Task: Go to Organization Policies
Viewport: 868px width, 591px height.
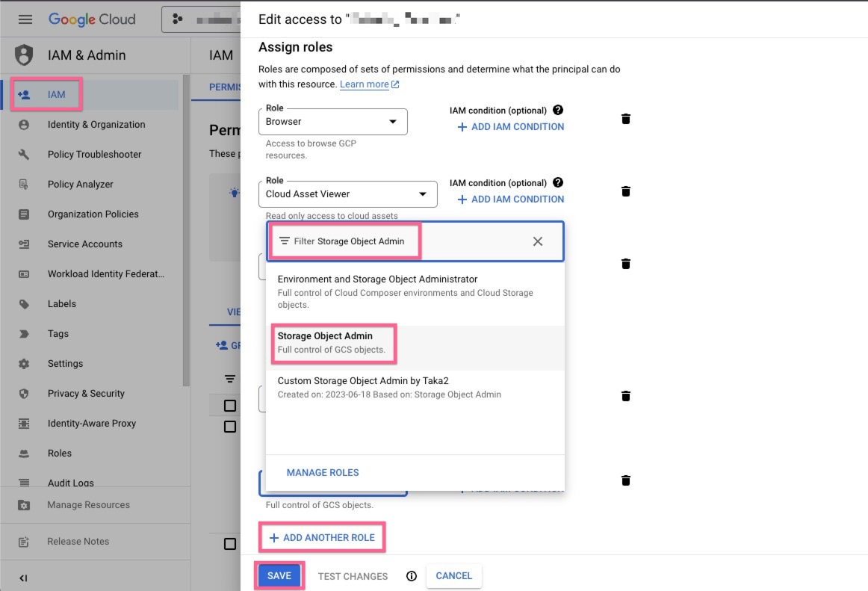Action: (93, 214)
